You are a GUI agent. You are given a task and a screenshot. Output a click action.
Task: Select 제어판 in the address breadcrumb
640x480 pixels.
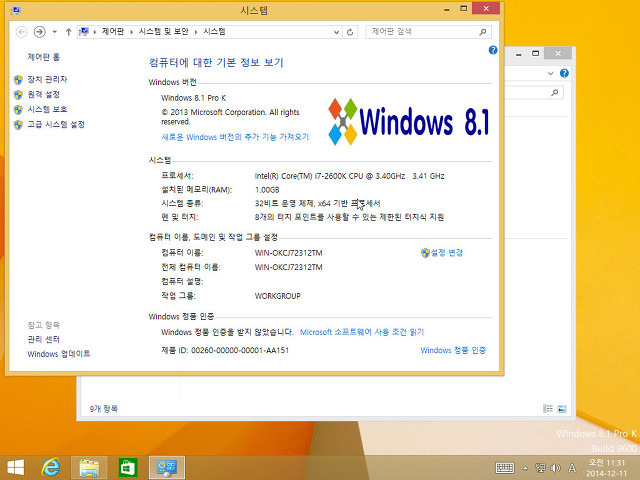[113, 31]
